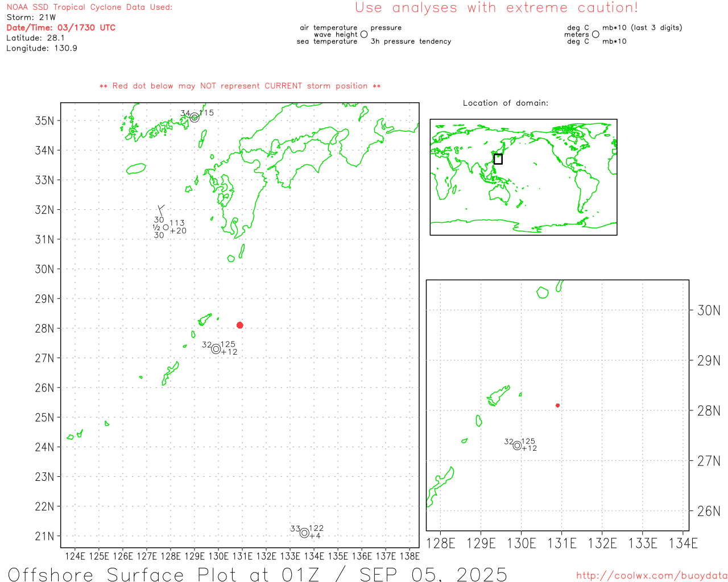Click the +4 pressure tendency value near 21N
Image resolution: width=728 pixels, height=582 pixels.
(315, 536)
